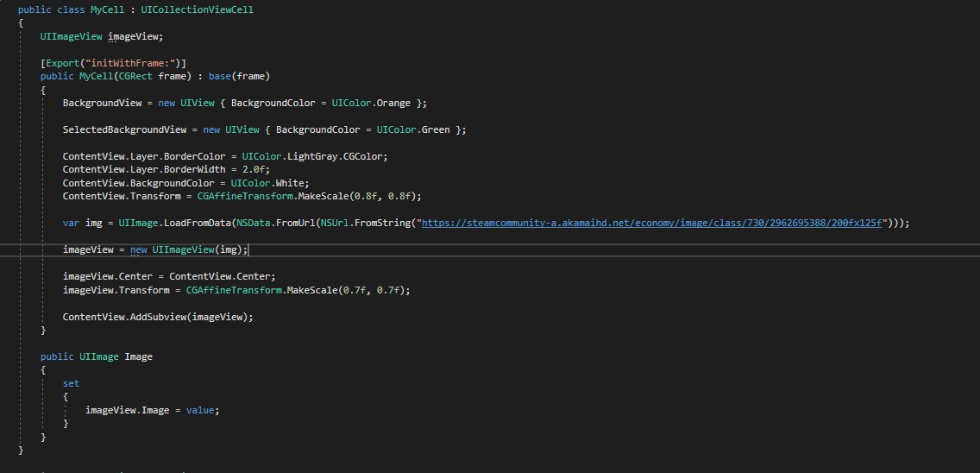Click the 'new' keyword before UIImageView(img)

(x=139, y=249)
